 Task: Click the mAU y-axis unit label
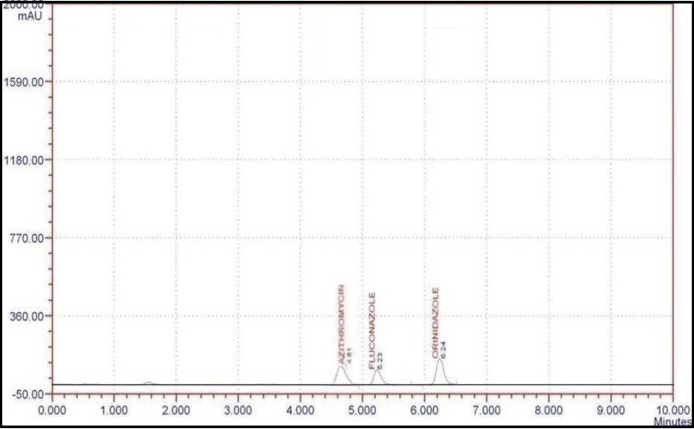click(27, 17)
